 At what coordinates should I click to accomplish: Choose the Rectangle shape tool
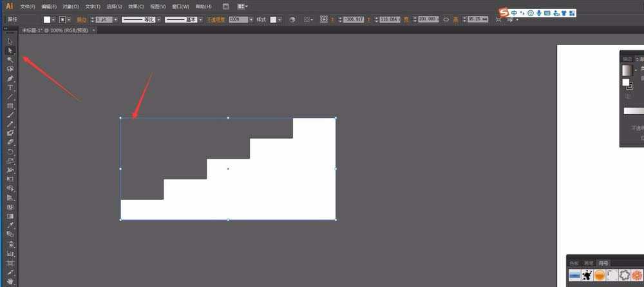click(x=10, y=106)
